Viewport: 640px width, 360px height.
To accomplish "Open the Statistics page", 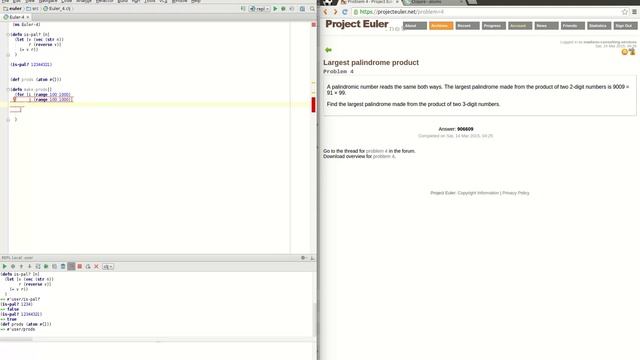I will tap(599, 26).
